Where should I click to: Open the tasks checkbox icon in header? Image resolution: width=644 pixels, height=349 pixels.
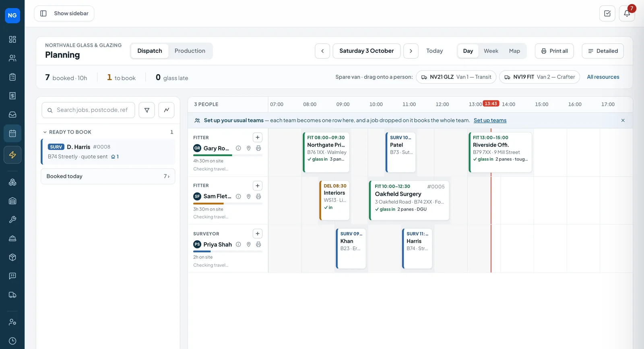point(607,13)
